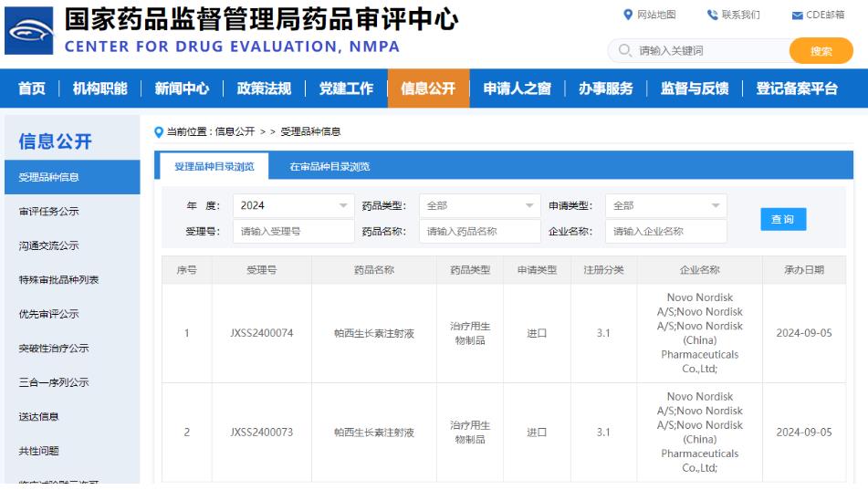Click the 药品名称 input field

coord(479,232)
